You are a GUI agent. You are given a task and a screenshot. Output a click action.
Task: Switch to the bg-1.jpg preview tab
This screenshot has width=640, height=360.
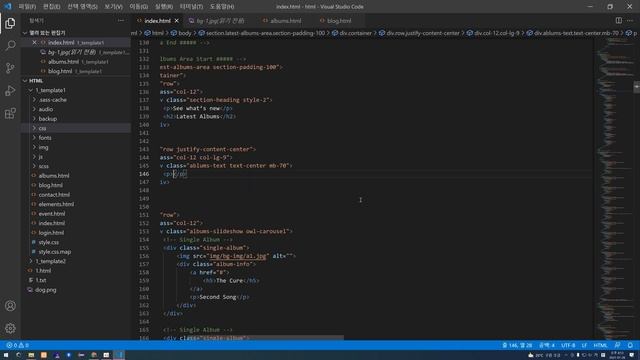[220, 21]
